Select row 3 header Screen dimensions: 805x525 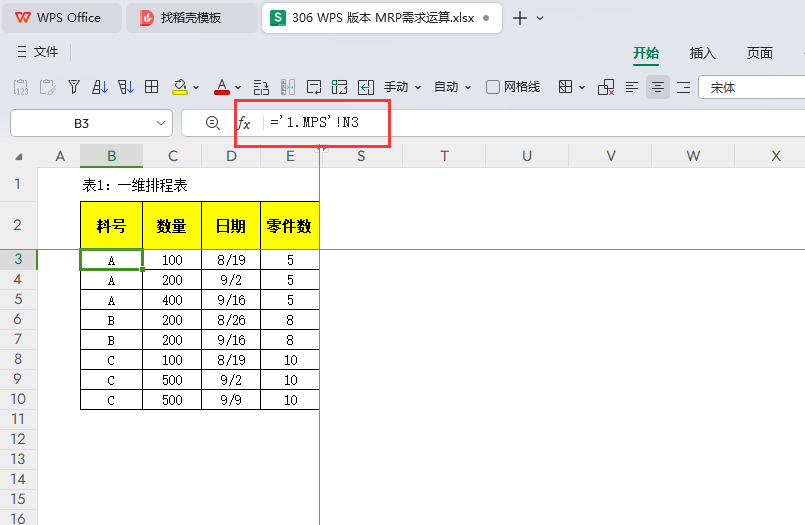[x=18, y=259]
